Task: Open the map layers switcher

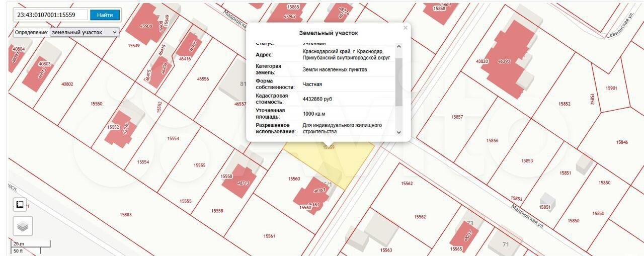Action: [23, 226]
